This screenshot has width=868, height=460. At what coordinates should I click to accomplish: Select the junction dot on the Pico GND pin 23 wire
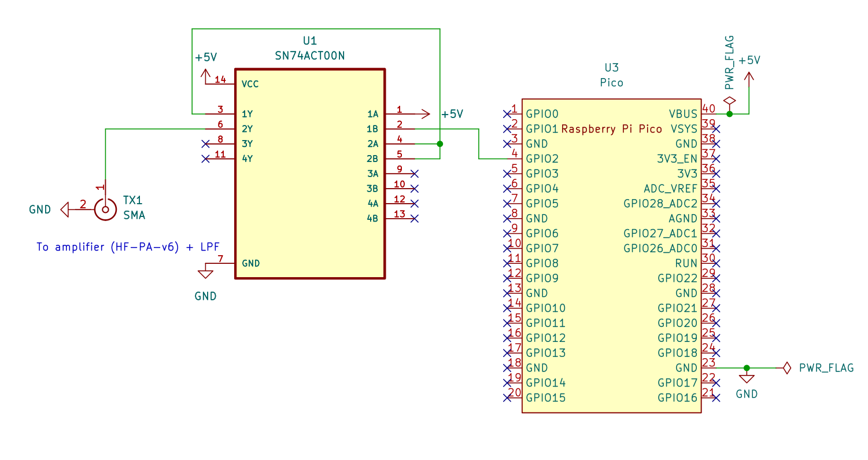pyautogui.click(x=747, y=367)
